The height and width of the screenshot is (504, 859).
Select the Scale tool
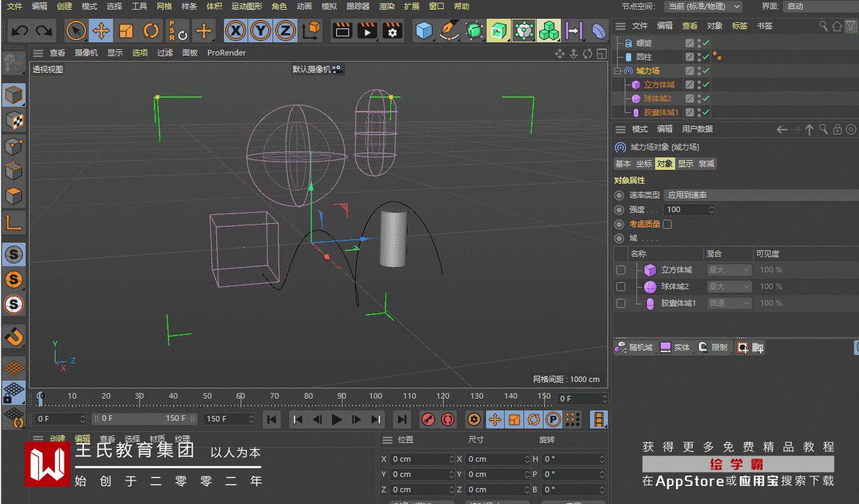[126, 31]
